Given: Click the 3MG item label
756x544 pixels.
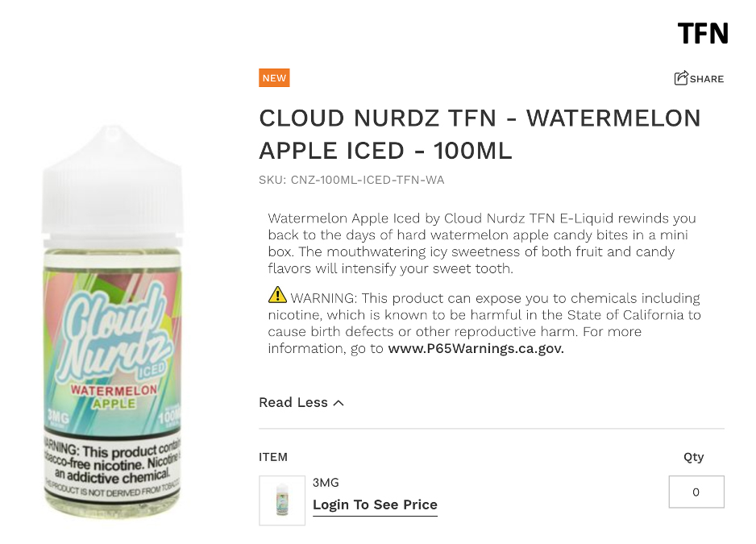Looking at the screenshot, I should point(326,482).
